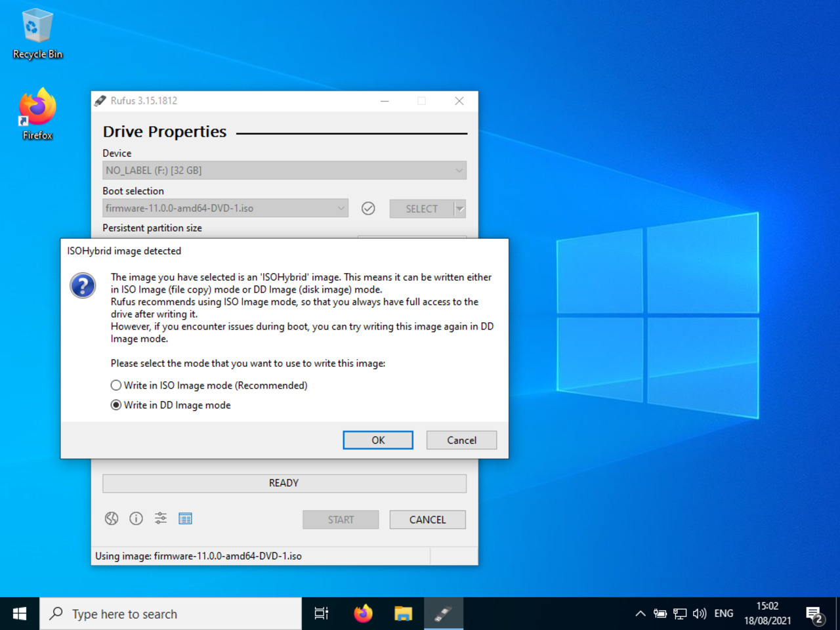
Task: Open Rufus settings sliders icon
Action: [x=161, y=518]
